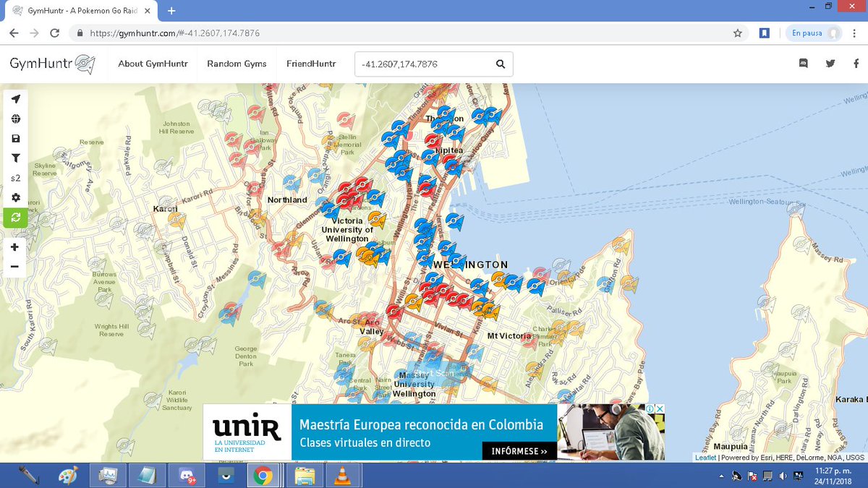
Task: Open the FriendHuntr menu item
Action: [x=311, y=64]
